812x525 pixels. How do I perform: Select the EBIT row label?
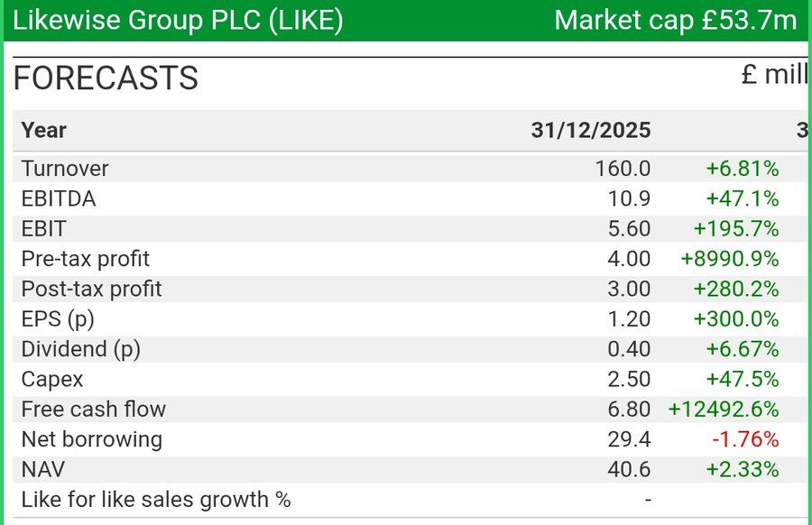(x=44, y=229)
